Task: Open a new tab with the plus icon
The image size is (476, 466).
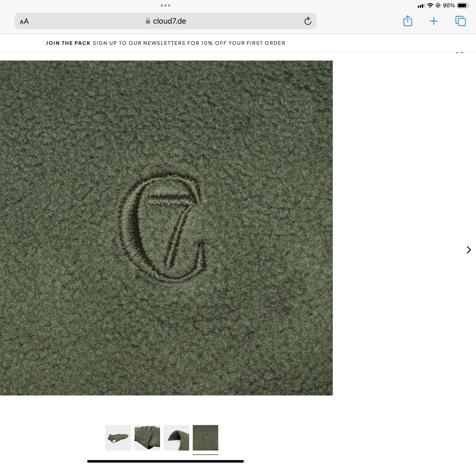Action: pos(434,21)
